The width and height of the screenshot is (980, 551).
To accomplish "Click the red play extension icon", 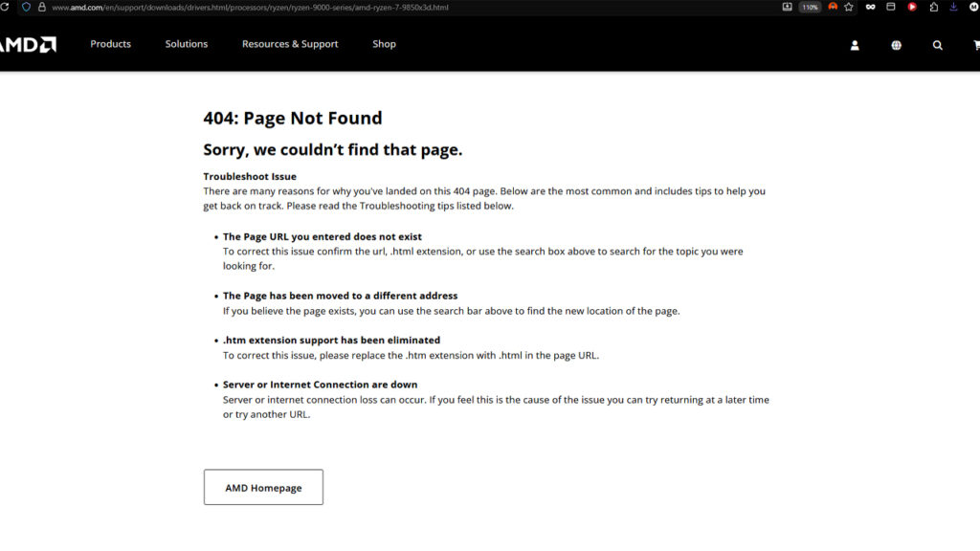I will click(x=912, y=7).
